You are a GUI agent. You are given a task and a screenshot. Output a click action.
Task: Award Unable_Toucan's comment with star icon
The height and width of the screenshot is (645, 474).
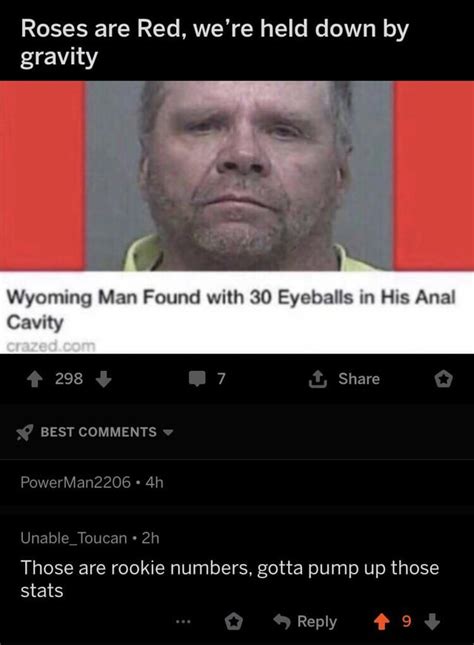233,622
